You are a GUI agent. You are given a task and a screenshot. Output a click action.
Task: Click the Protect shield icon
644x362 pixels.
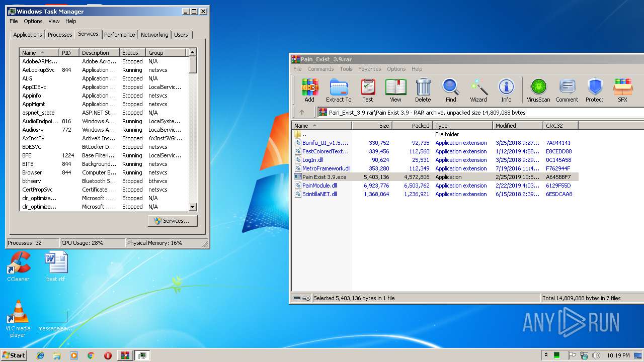point(595,90)
